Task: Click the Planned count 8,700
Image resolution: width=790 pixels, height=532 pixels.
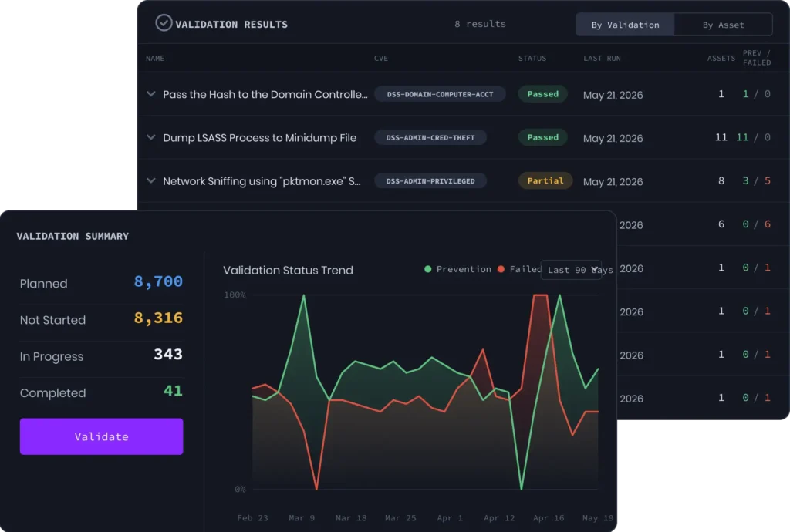Action: (158, 282)
